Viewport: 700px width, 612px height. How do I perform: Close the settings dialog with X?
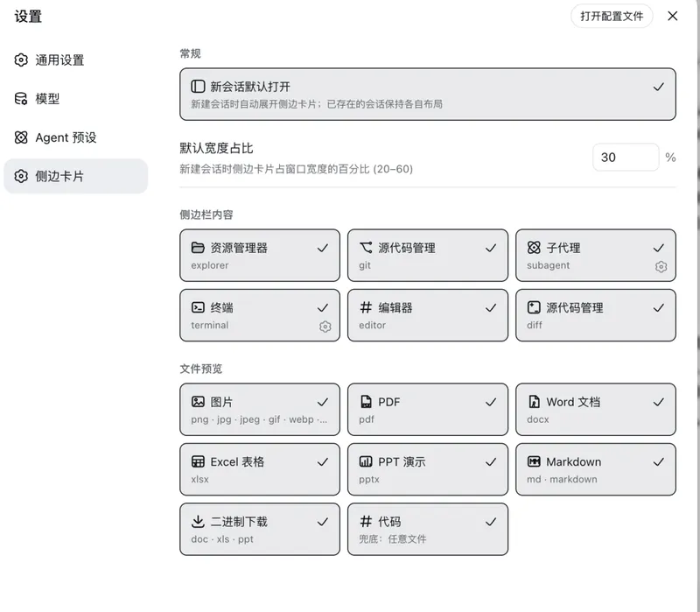(x=672, y=16)
